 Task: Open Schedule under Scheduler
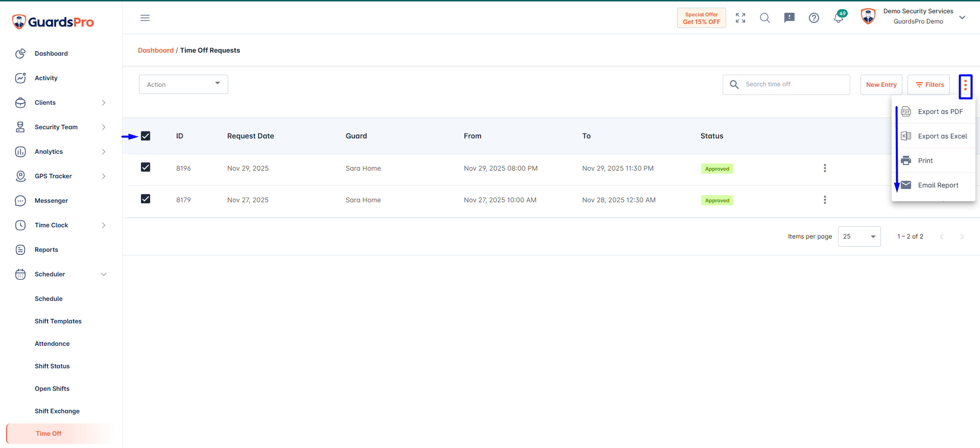point(49,299)
